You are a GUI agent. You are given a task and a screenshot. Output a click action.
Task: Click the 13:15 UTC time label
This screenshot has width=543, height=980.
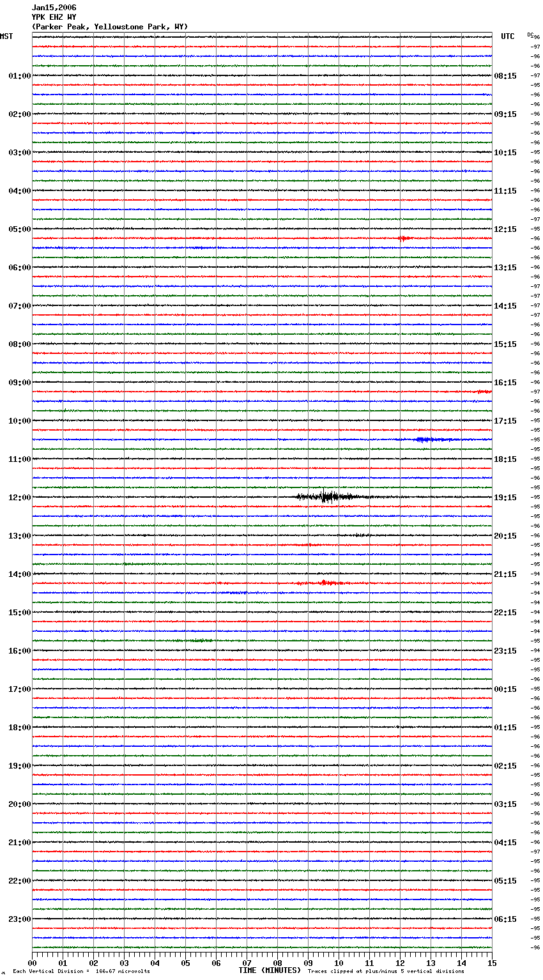pyautogui.click(x=505, y=268)
